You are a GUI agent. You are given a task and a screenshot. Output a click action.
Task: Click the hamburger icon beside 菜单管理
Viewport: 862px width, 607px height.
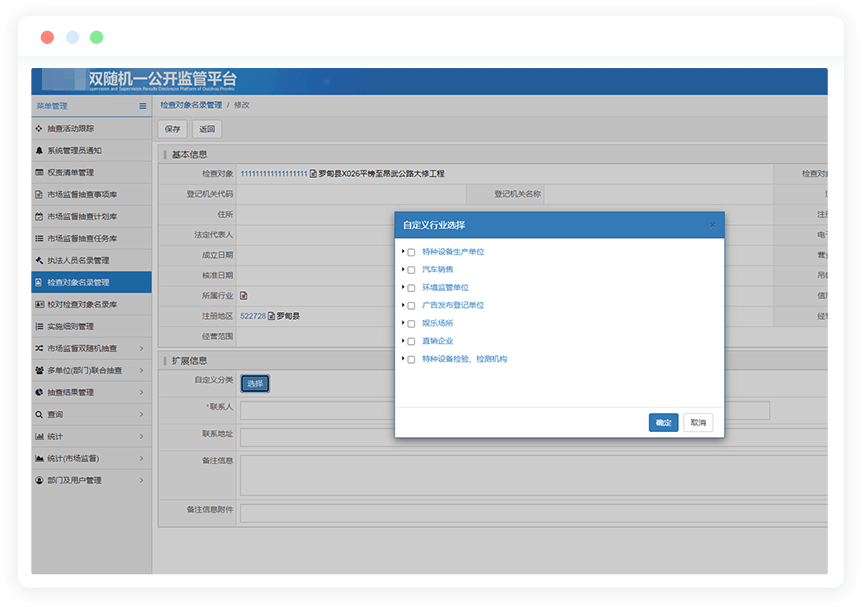point(143,105)
